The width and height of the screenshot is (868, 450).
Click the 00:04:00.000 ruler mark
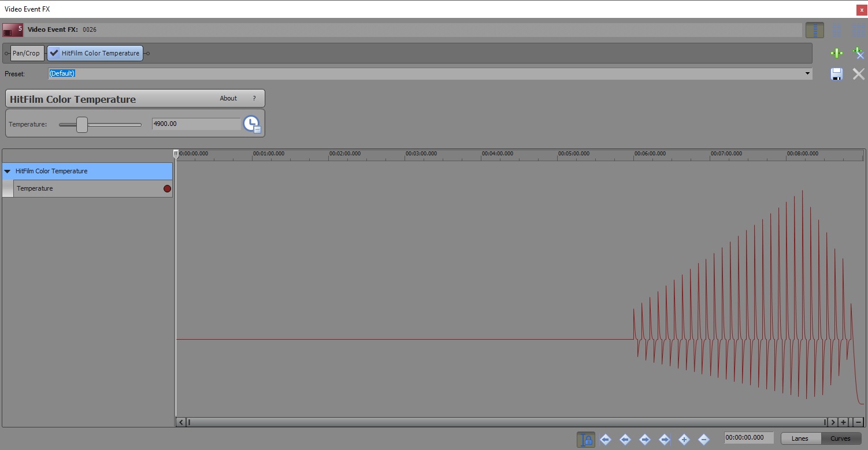point(498,154)
